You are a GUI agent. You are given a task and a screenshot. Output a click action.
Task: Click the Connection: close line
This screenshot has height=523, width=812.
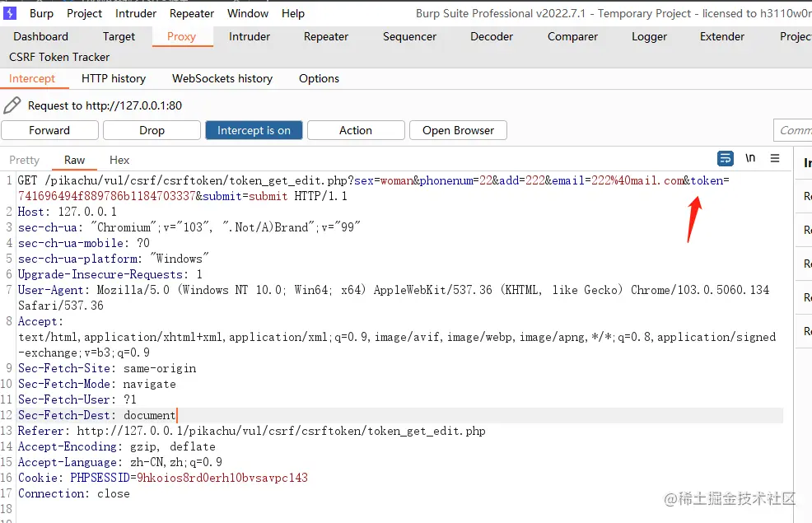pyautogui.click(x=74, y=493)
